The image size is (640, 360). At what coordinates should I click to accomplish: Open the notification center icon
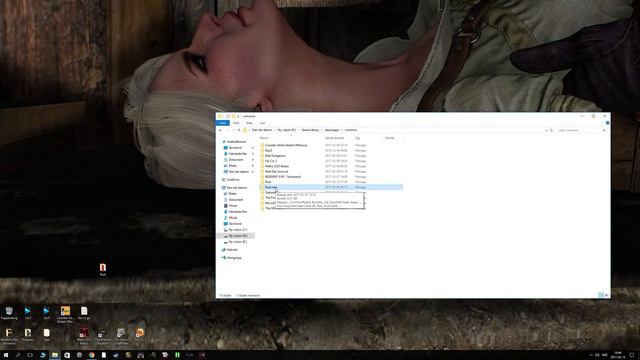(631, 355)
